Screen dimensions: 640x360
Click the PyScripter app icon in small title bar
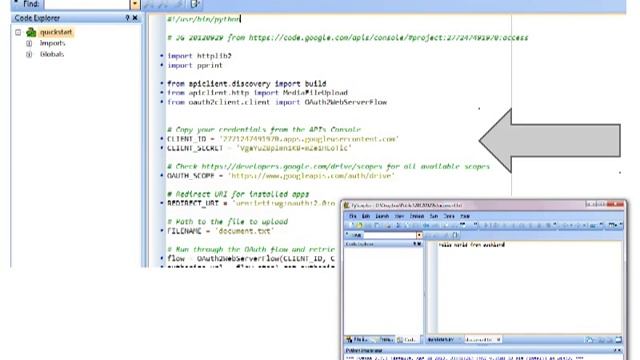tap(347, 205)
